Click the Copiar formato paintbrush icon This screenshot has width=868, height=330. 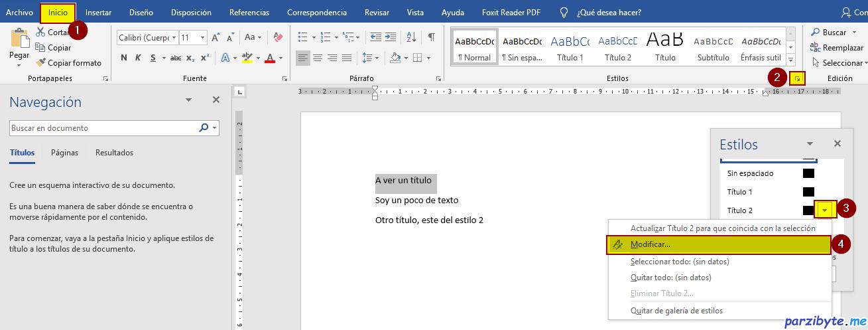(x=40, y=63)
